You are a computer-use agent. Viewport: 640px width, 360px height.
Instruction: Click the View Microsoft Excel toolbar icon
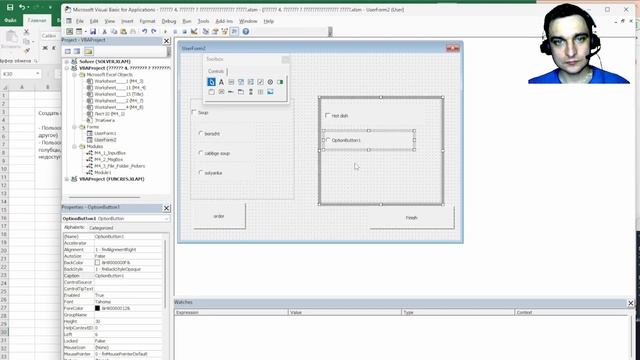coord(70,31)
